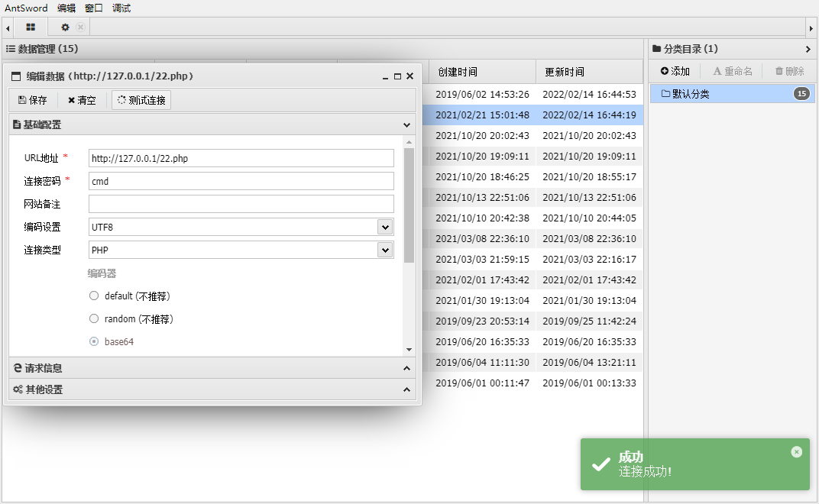Rename category using 重命名

(733, 71)
